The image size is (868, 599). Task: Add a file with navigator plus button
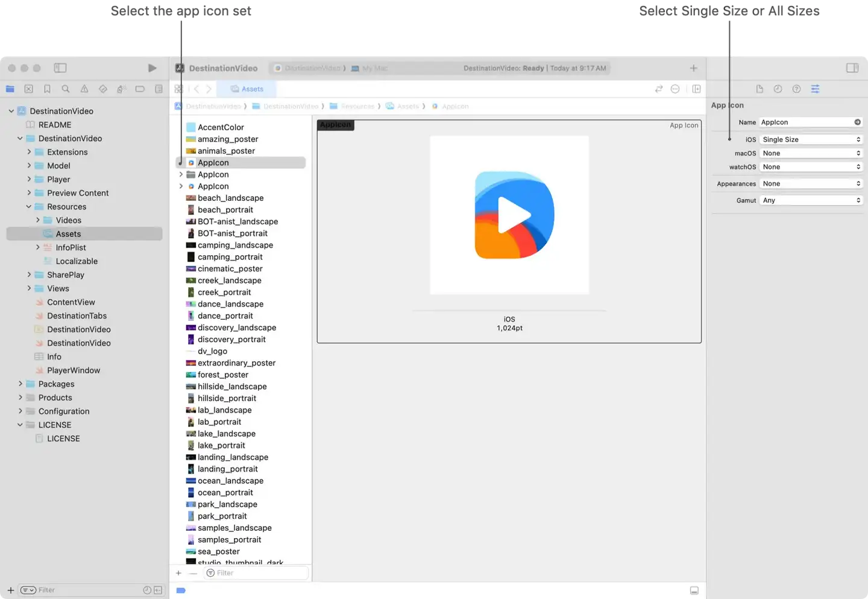[x=10, y=590]
